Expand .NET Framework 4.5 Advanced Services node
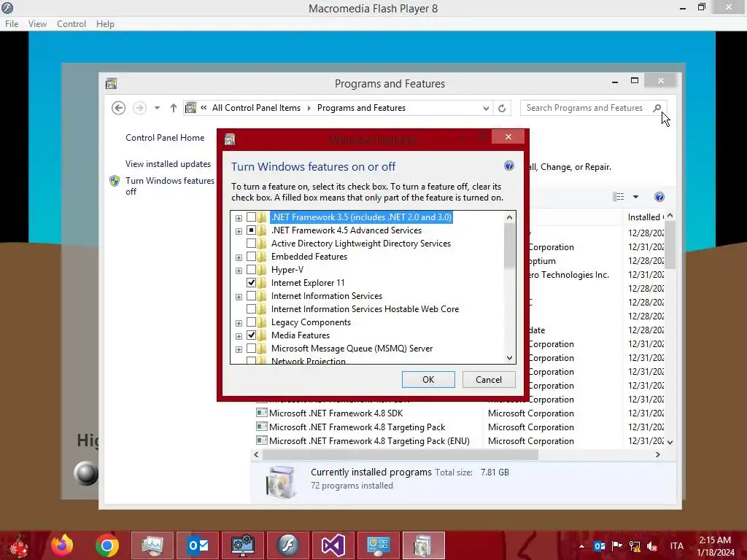 (x=239, y=231)
